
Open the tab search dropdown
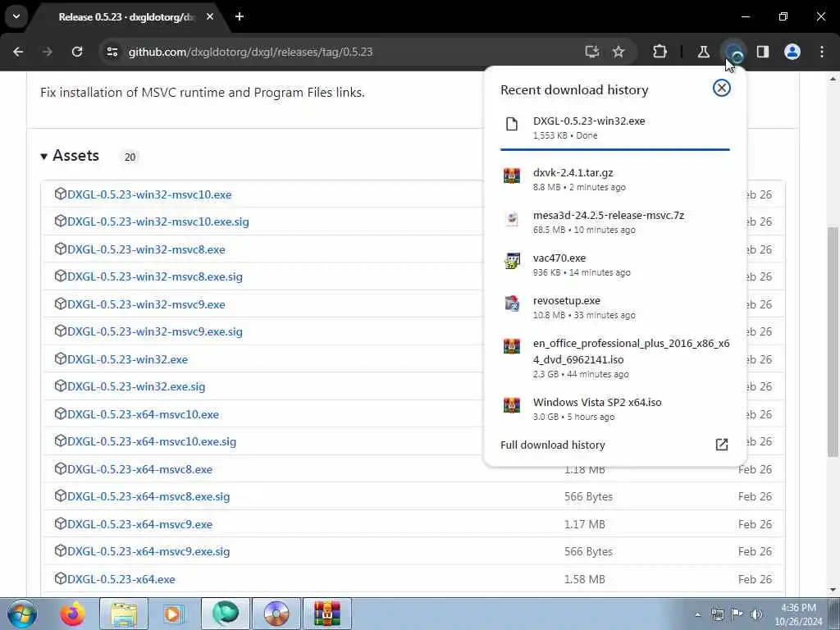(16, 16)
